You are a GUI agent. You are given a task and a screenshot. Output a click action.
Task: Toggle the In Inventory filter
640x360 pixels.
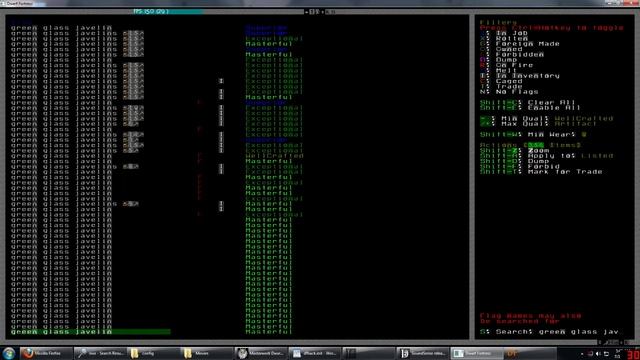520,76
